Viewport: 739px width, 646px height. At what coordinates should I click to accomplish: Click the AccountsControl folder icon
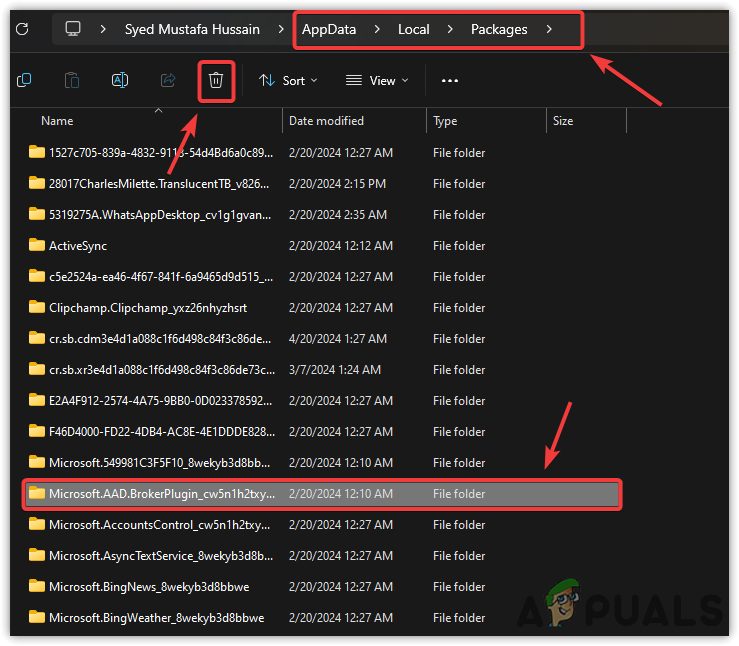37,524
